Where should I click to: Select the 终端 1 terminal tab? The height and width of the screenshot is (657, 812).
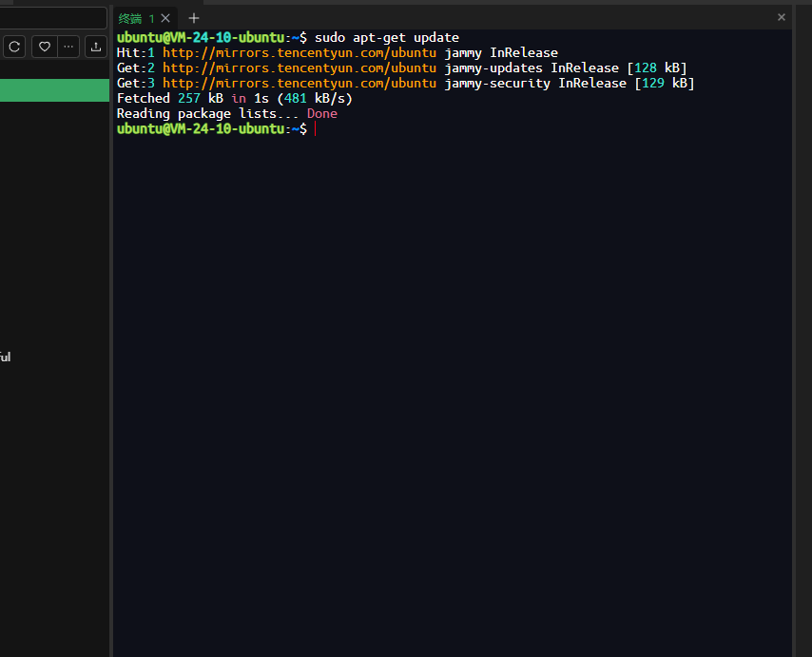click(x=136, y=19)
